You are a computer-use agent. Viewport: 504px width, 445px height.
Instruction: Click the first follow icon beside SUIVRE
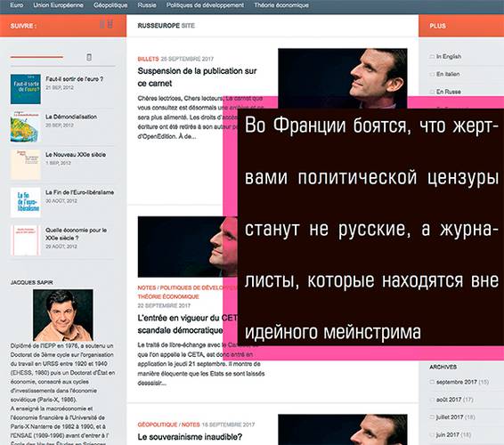(x=102, y=24)
